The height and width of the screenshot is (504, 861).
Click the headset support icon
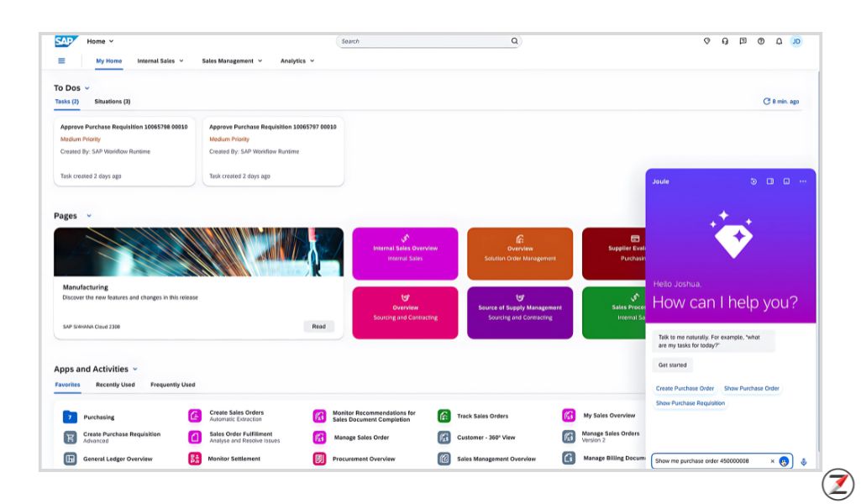725,41
